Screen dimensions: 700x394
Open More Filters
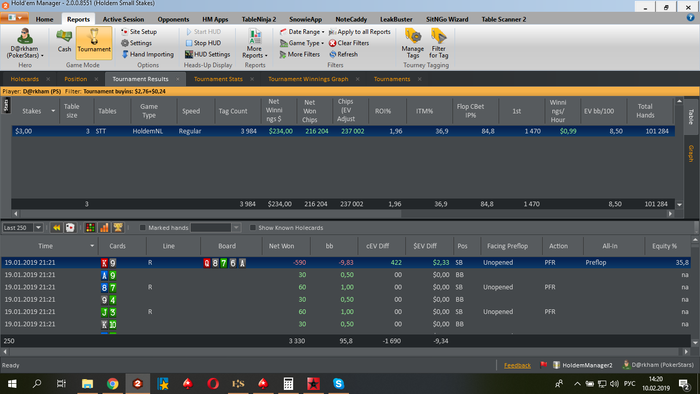pos(300,54)
